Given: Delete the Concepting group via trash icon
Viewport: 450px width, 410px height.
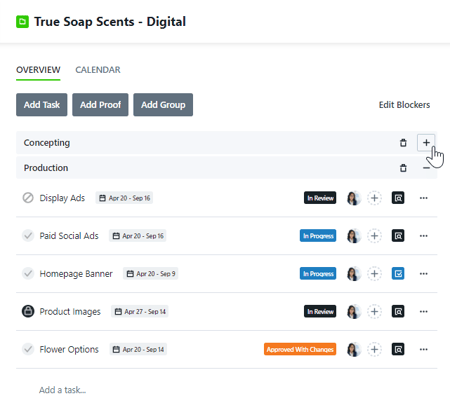Looking at the screenshot, I should (x=403, y=143).
